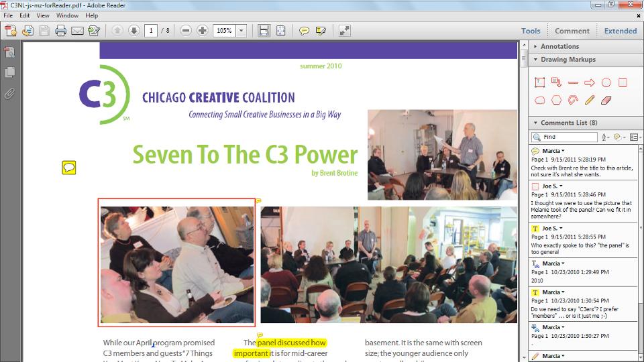Select the comment about checking with Brent
Screen dimensions: 644x362
point(583,163)
